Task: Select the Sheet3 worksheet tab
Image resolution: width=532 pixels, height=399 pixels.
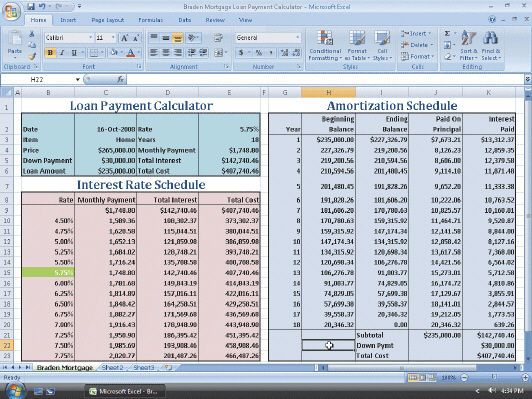Action: [x=144, y=367]
